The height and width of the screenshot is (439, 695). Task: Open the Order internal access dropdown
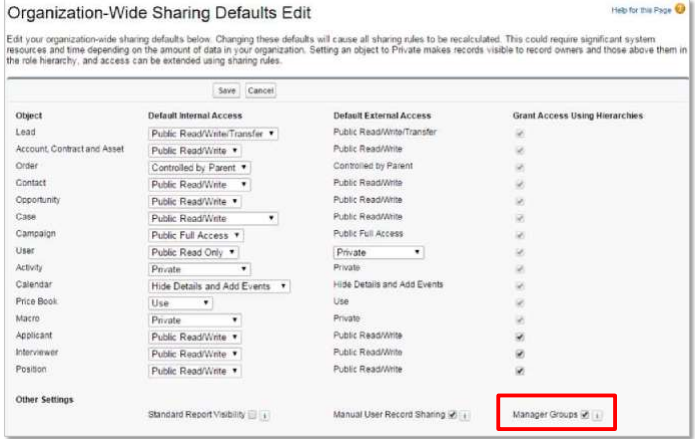[x=199, y=167]
